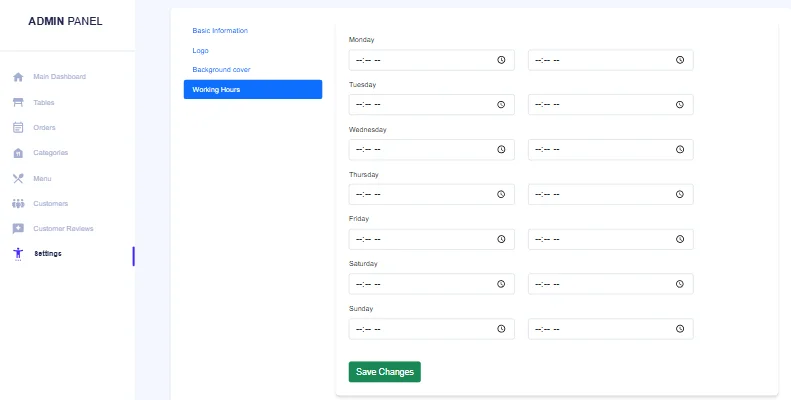Click the Categories icon in sidebar
This screenshot has height=400, width=791.
click(x=18, y=153)
